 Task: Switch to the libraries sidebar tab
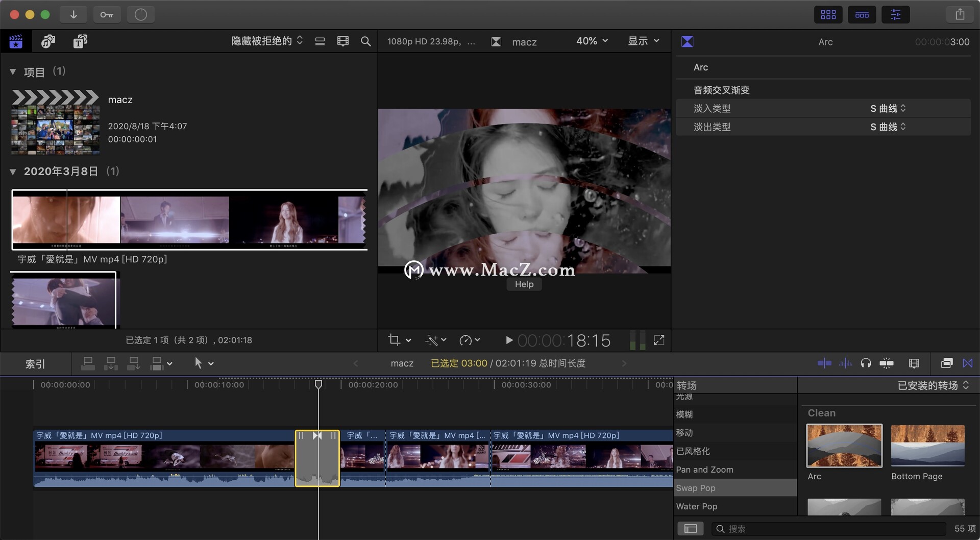click(16, 41)
